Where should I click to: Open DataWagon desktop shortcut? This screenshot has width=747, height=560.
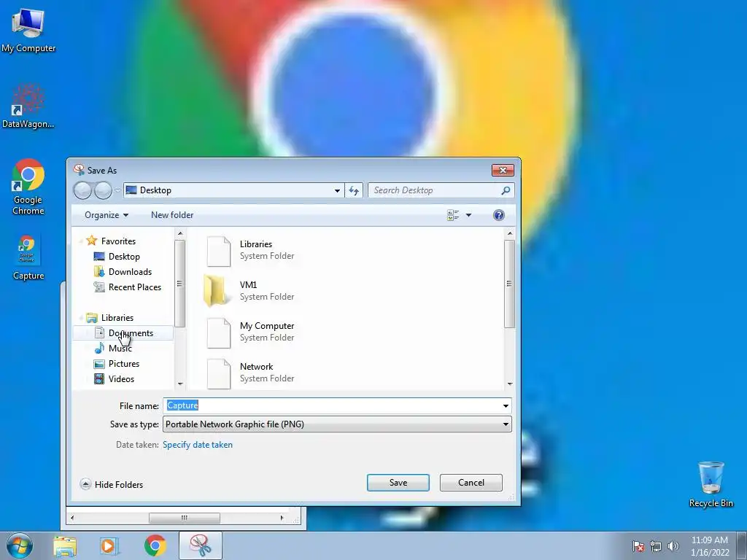click(28, 106)
